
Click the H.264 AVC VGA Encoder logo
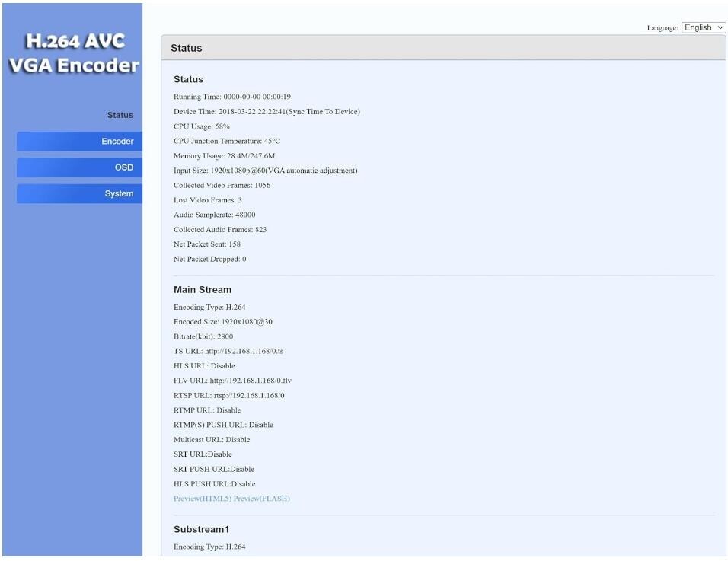pyautogui.click(x=73, y=53)
